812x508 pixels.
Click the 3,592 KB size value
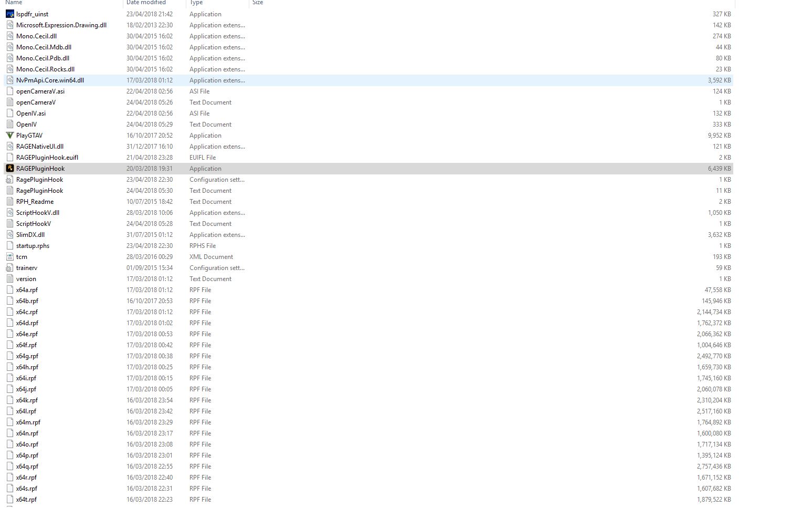point(719,80)
